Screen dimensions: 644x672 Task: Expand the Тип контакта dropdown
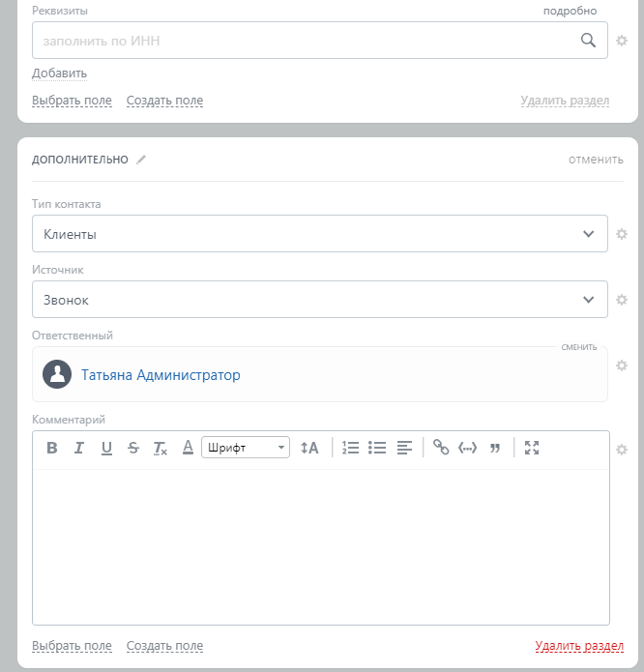coord(319,234)
